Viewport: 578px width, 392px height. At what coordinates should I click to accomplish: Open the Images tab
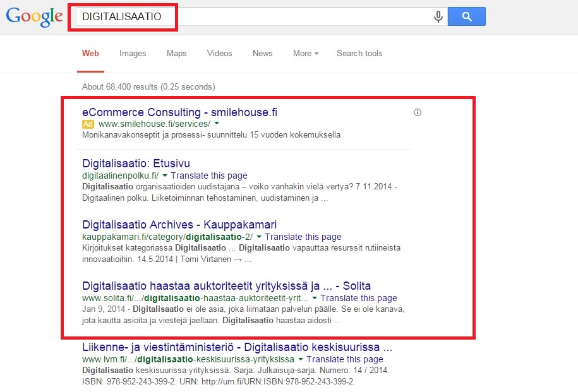tap(133, 54)
